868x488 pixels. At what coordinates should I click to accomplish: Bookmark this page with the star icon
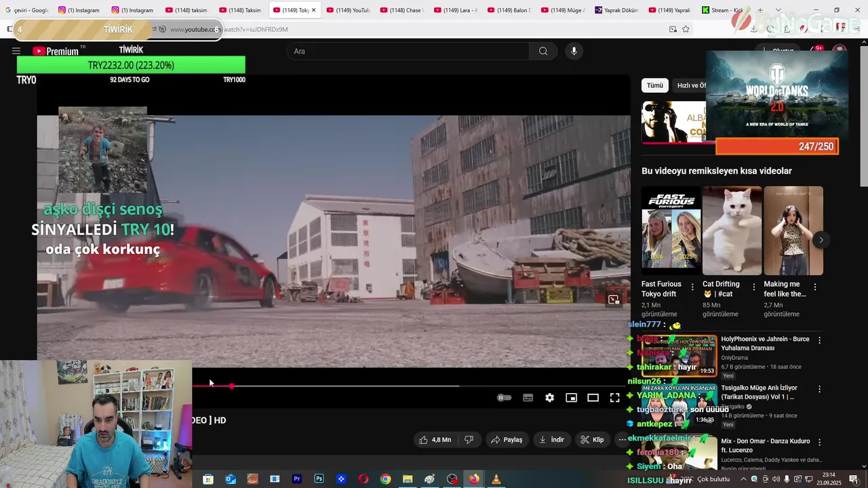click(686, 29)
